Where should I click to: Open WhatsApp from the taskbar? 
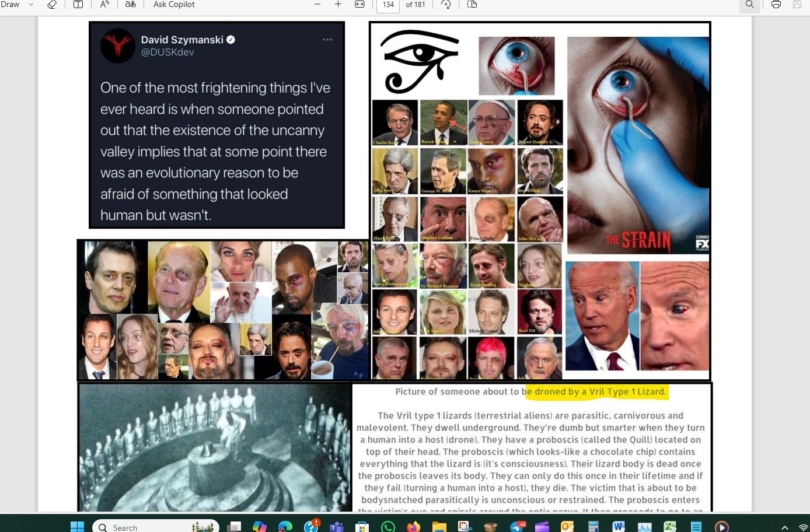click(388, 527)
